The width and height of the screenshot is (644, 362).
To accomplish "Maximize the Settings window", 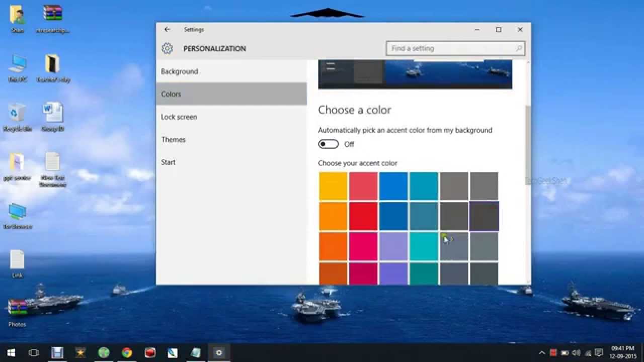I will [499, 30].
